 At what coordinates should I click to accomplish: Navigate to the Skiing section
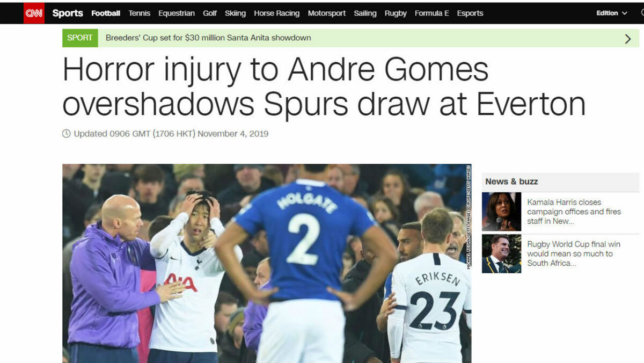click(235, 13)
